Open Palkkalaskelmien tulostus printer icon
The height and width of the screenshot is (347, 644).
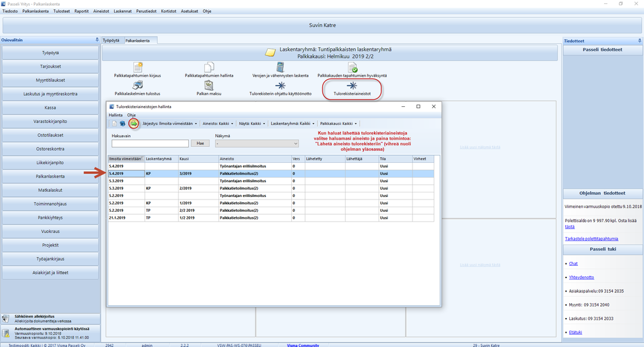click(137, 85)
